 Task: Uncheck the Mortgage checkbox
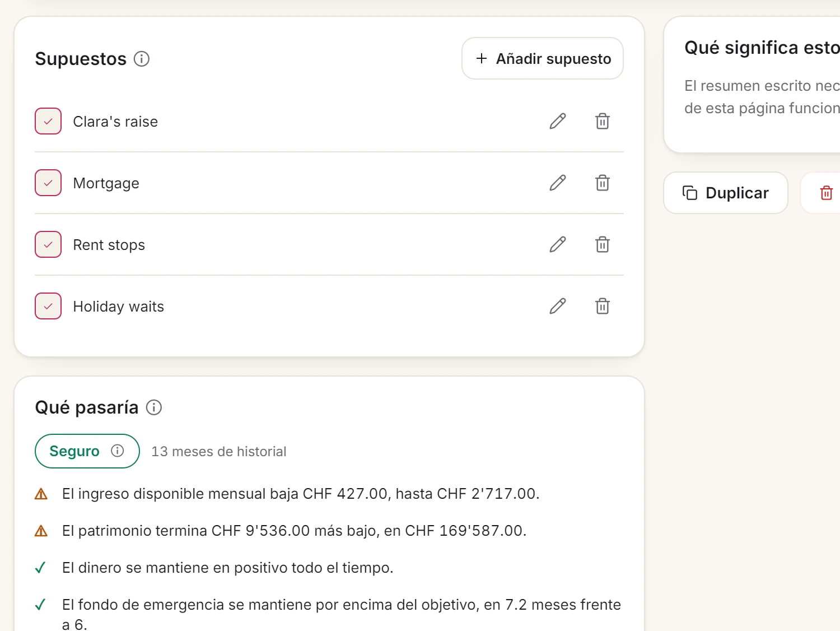(48, 183)
